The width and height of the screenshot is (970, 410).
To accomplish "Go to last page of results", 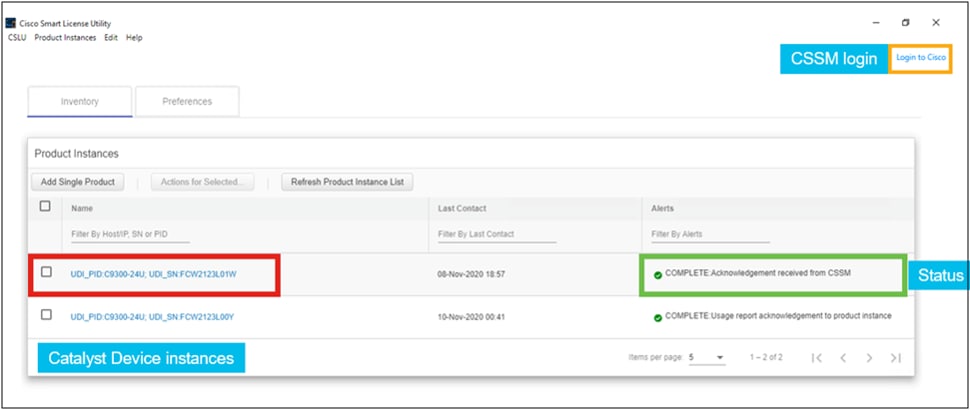I will [895, 357].
